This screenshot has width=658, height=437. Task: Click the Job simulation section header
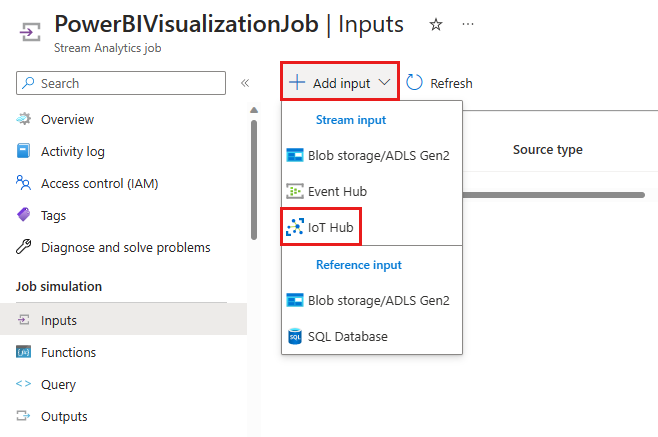(59, 286)
